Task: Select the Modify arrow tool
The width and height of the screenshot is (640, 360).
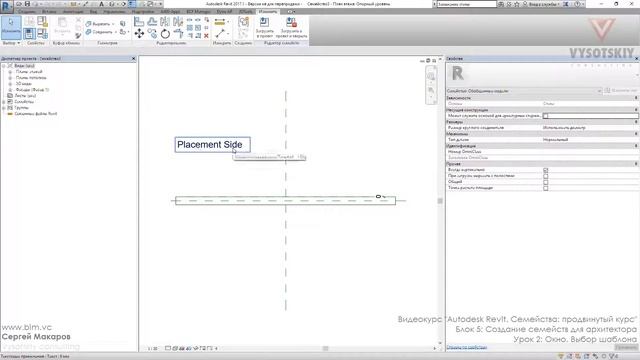Action: pyautogui.click(x=11, y=27)
